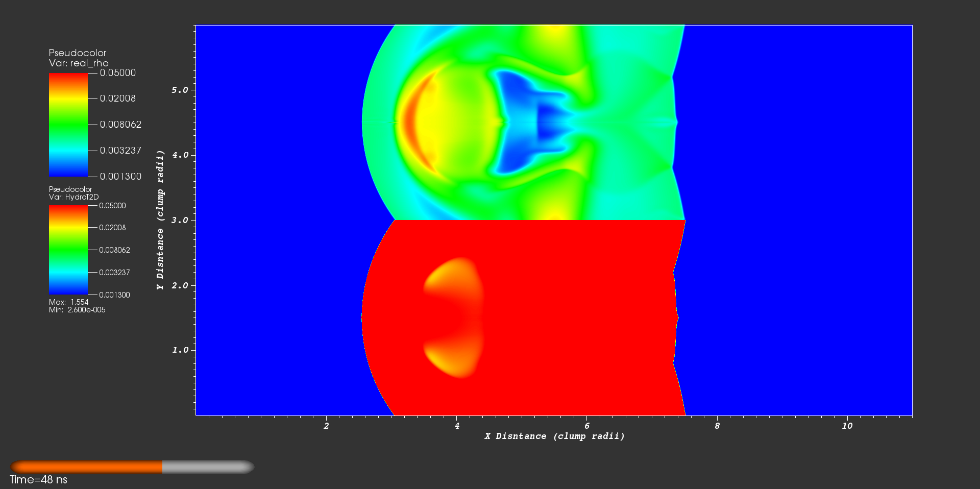The height and width of the screenshot is (489, 980).
Task: Click the 5.0 tick label on Y axis
Action: [180, 90]
